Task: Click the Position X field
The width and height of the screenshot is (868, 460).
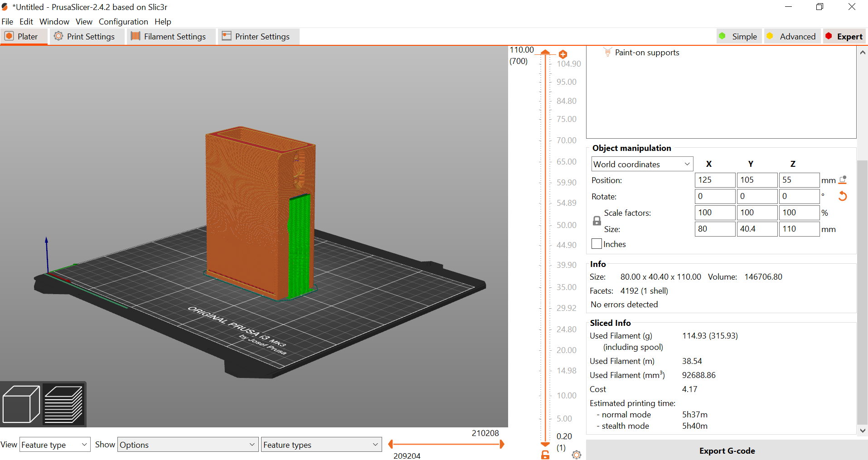Action: [x=715, y=180]
